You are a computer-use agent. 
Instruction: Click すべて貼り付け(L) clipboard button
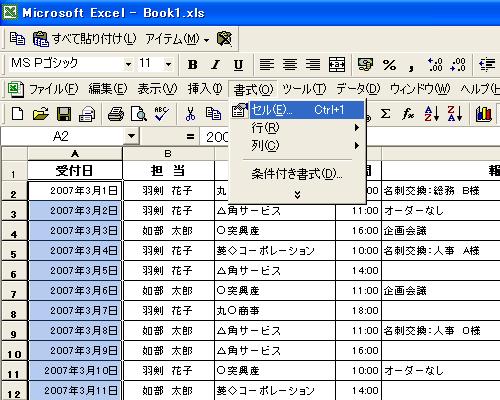85,39
